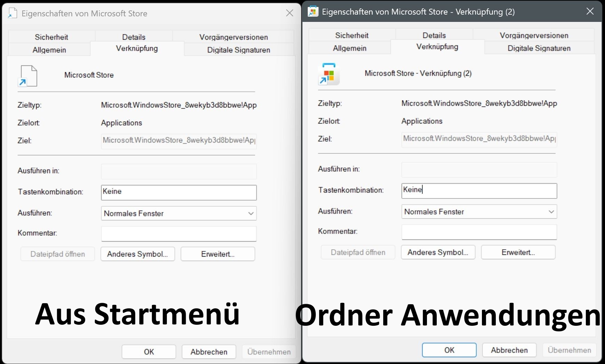Open the Sicherheit tab in left dialog
This screenshot has width=605, height=364.
click(x=51, y=37)
